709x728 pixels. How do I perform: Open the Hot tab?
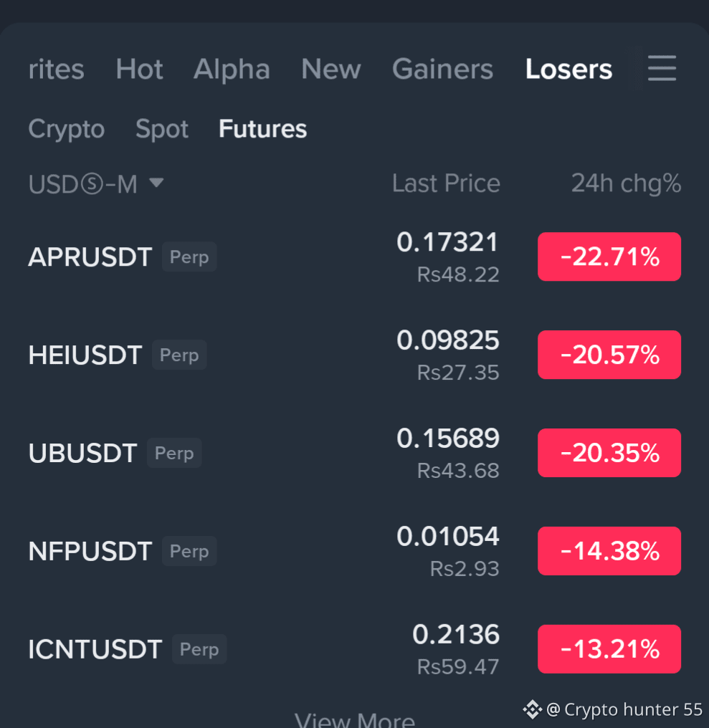tap(139, 70)
